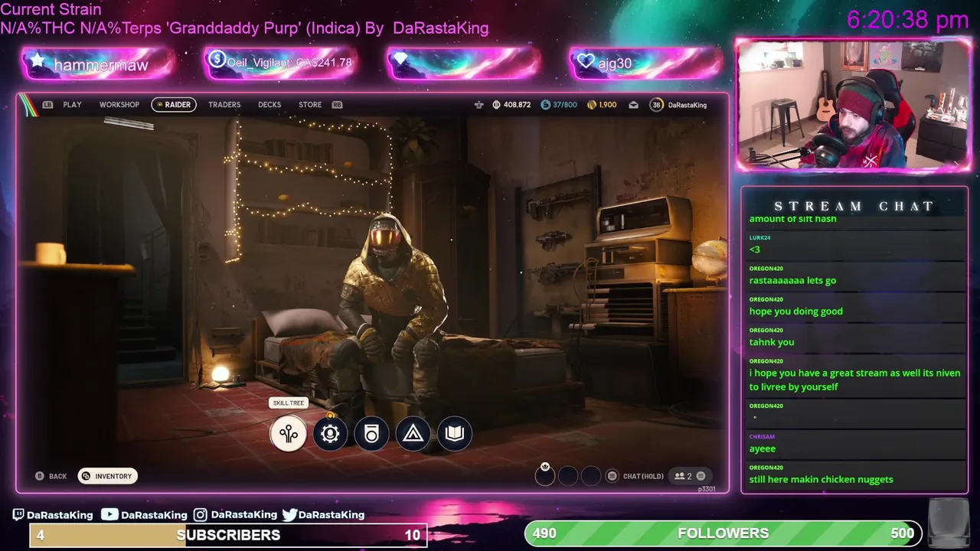Switch to the WORKSHOP tab
The width and height of the screenshot is (980, 551).
[119, 105]
